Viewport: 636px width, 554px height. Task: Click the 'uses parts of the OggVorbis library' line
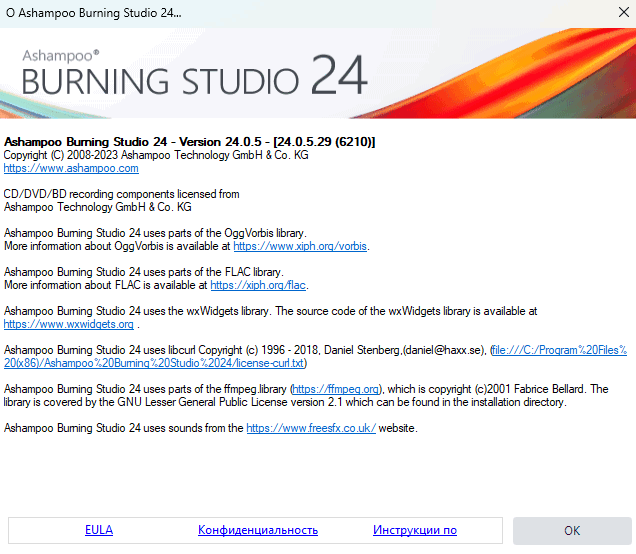point(155,233)
